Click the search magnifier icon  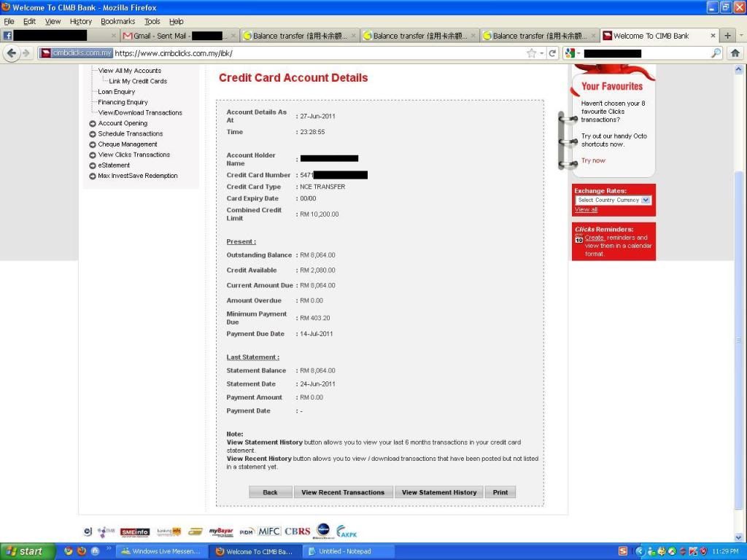[x=716, y=53]
